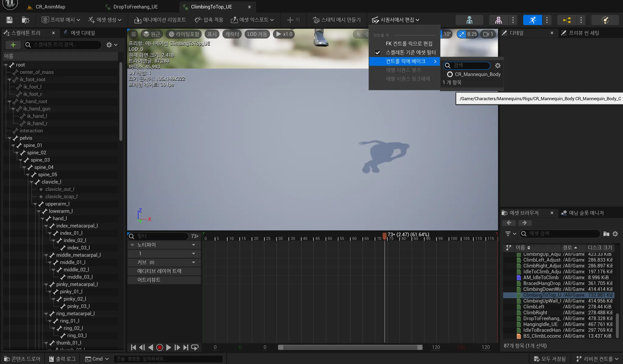Toggle loop playback button
The width and height of the screenshot is (623, 364).
[195, 347]
